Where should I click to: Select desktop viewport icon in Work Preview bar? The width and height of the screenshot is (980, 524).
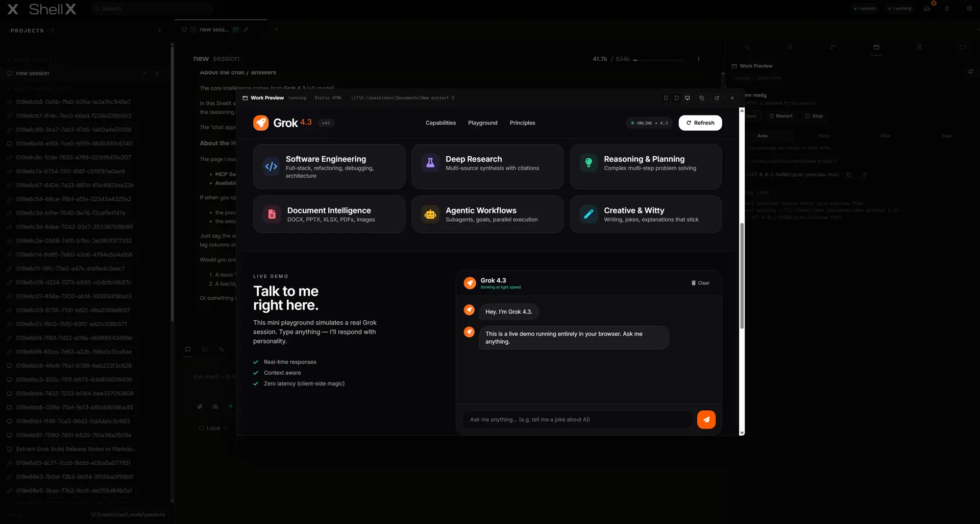coord(688,98)
